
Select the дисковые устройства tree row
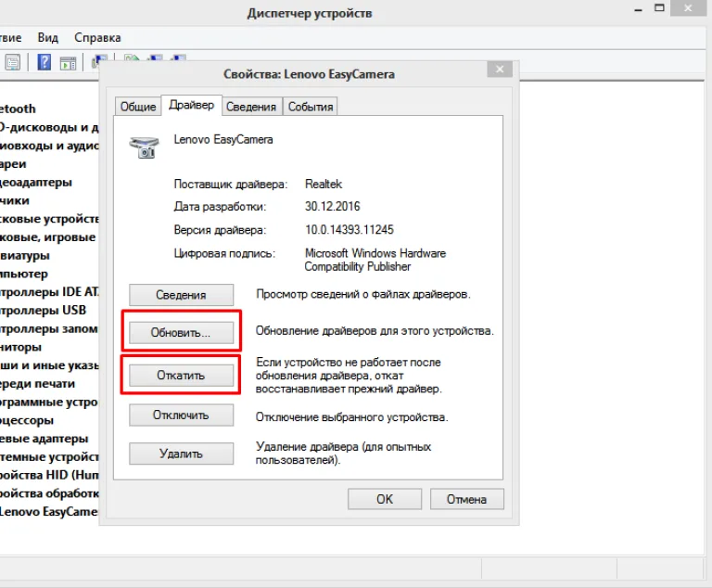49,219
